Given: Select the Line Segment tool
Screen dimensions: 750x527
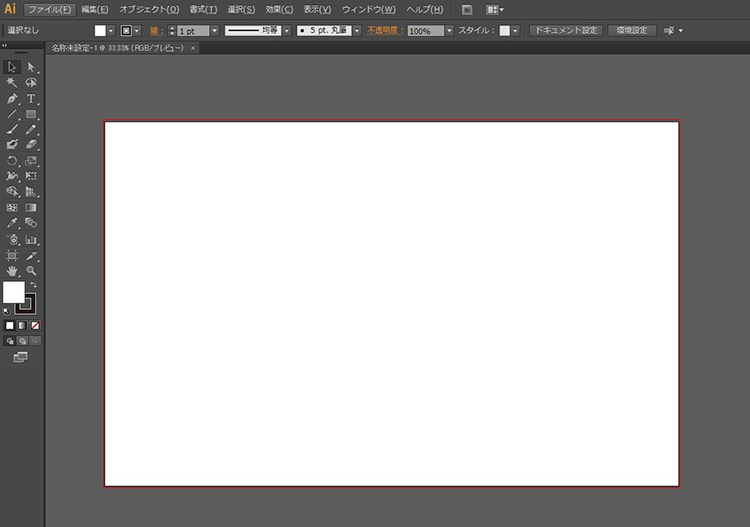Looking at the screenshot, I should (12, 114).
